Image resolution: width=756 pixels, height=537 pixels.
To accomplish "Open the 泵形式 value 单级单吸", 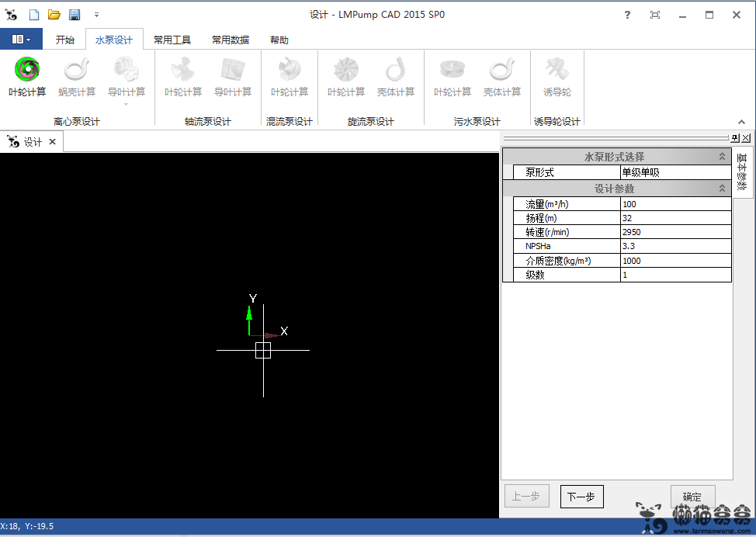I will (675, 172).
